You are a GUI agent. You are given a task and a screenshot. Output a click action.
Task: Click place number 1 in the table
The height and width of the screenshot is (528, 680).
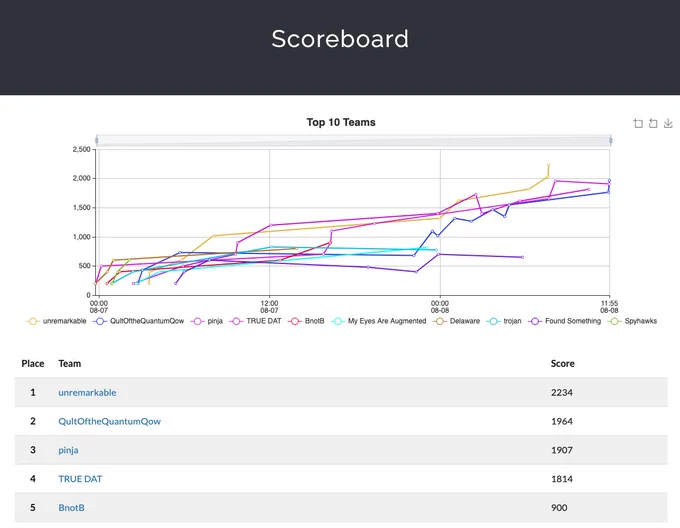(33, 392)
